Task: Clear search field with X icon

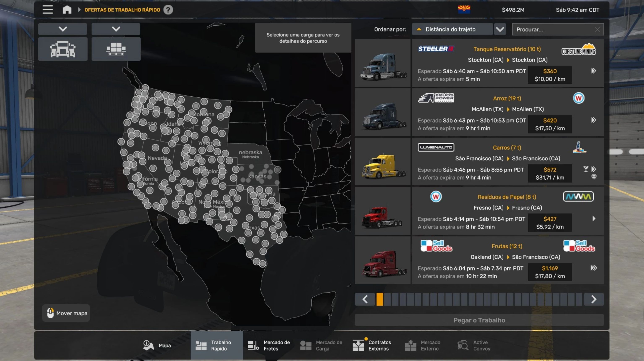Action: [x=597, y=30]
